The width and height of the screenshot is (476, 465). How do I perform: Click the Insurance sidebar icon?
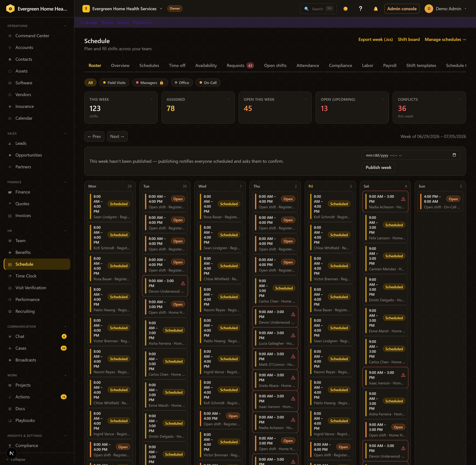coord(10,106)
